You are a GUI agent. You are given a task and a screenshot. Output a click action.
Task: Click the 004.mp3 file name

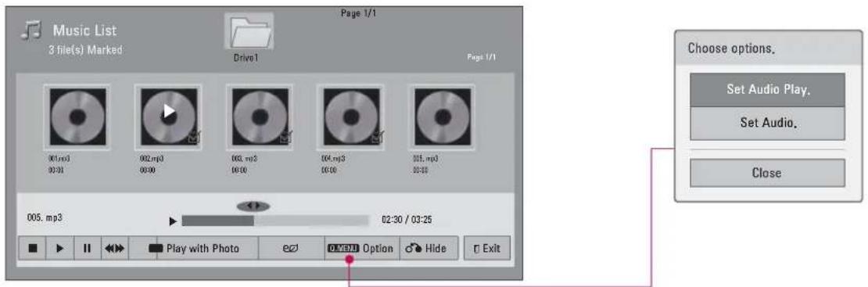333,159
